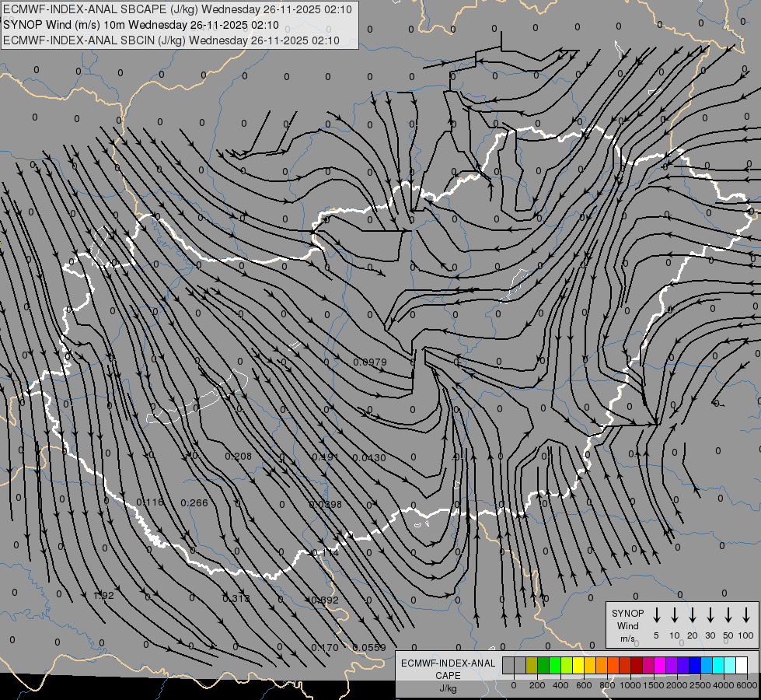Click the 4000 tick label on CAPE scale
The image size is (761, 700).
pos(724,685)
